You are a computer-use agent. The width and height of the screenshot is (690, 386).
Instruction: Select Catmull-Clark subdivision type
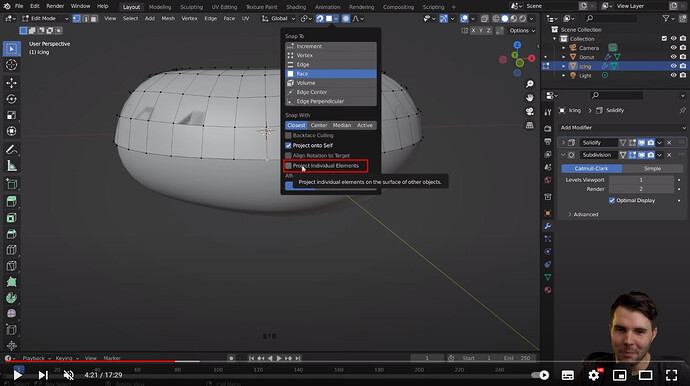tap(591, 169)
